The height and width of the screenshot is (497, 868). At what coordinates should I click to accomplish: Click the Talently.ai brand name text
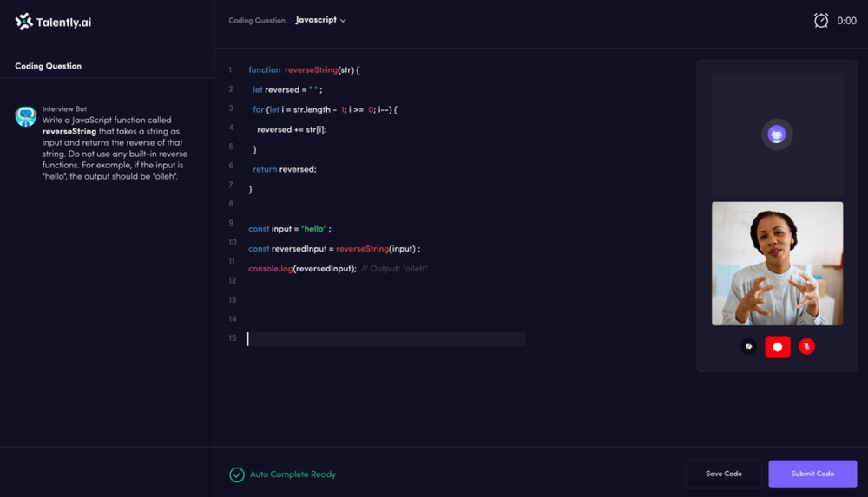(63, 23)
